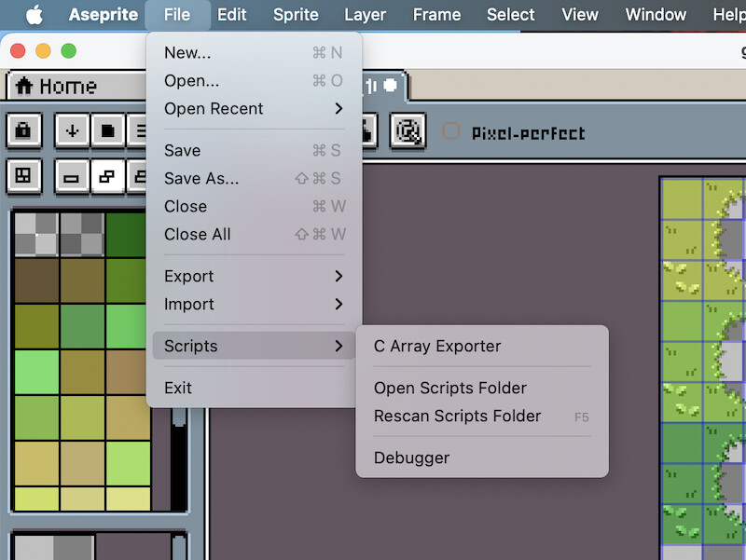Screen dimensions: 746x560
Task: Click the sort and gradients arrow icon
Action: pyautogui.click(x=71, y=131)
